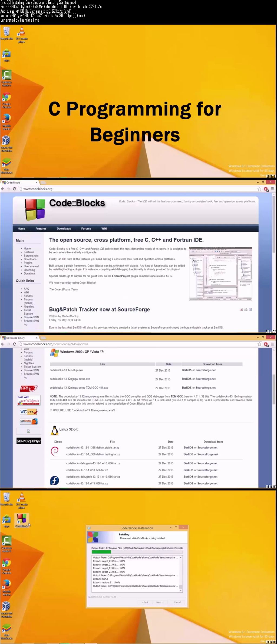The height and width of the screenshot is (644, 277).
Task: Click the green installer progress bar
Action: 137,552
